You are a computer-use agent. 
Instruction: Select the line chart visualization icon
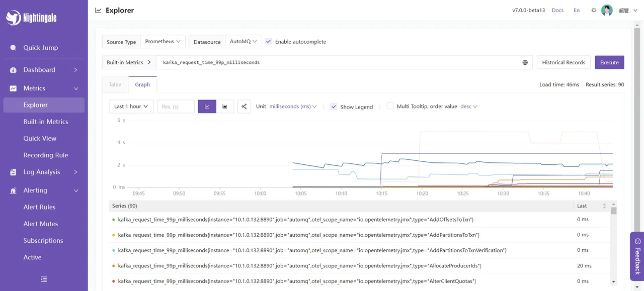click(x=207, y=106)
